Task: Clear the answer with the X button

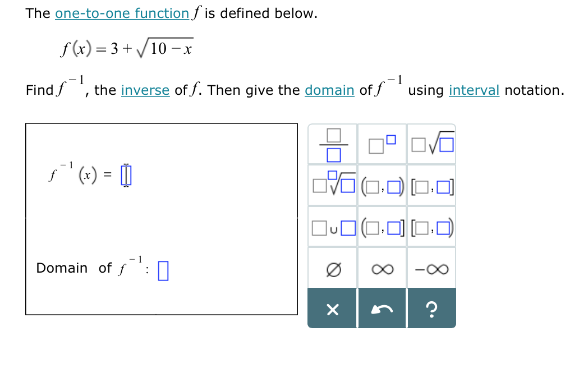Action: point(332,308)
